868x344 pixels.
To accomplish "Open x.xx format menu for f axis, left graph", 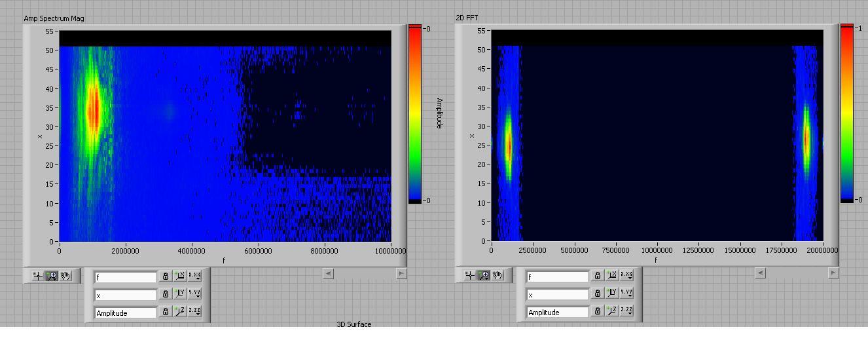I will (x=194, y=276).
